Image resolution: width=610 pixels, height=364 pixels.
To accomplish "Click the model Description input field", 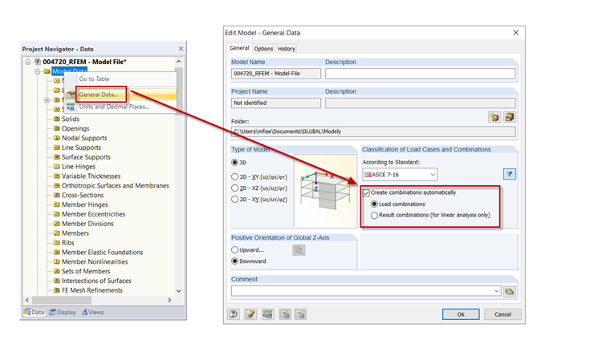I will 420,74.
